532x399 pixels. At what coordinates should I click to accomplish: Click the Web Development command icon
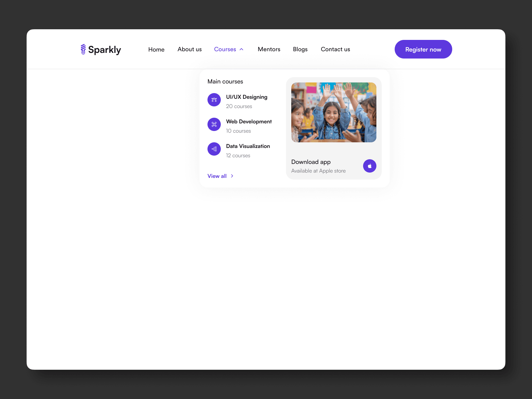214,124
